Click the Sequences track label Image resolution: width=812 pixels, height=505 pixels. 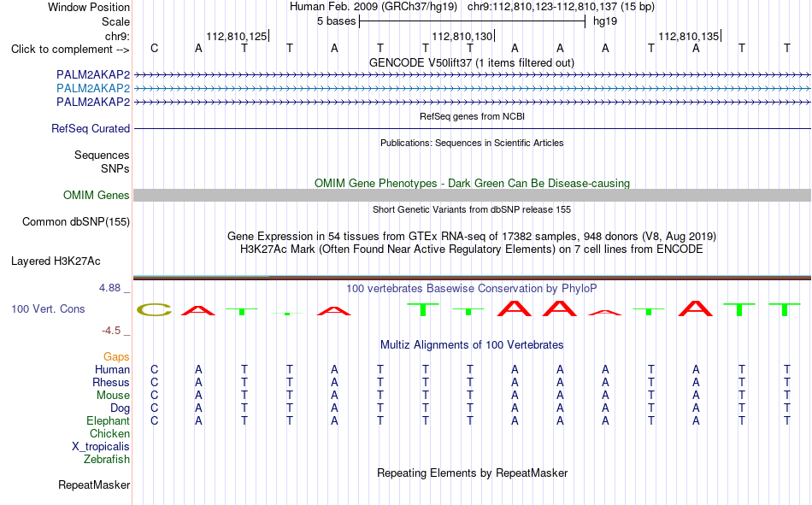tap(102, 155)
